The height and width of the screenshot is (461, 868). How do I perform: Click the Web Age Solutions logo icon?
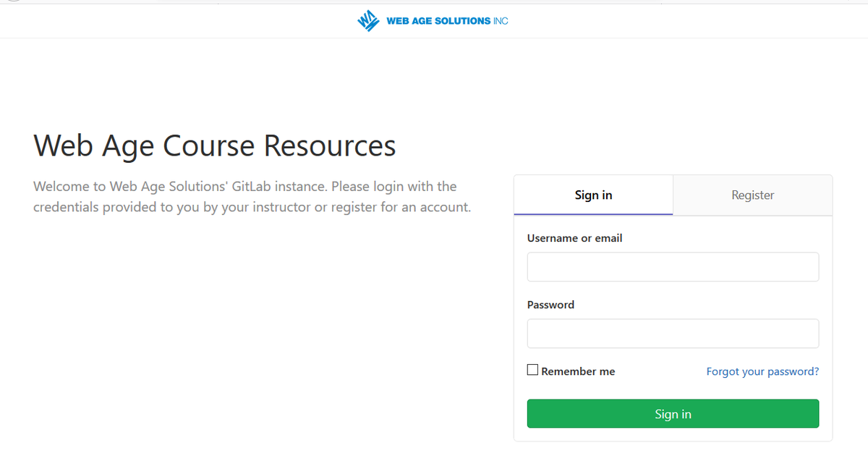pyautogui.click(x=367, y=20)
